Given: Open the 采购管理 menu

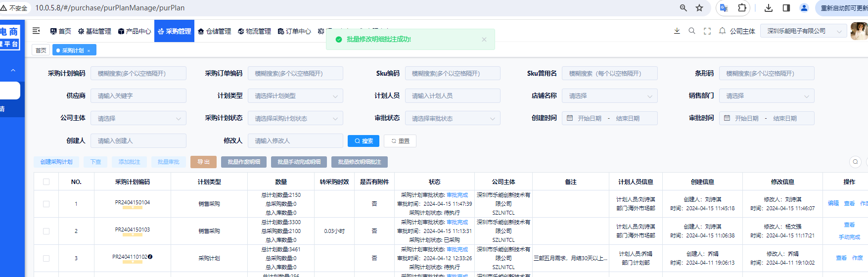Looking at the screenshot, I should (174, 31).
